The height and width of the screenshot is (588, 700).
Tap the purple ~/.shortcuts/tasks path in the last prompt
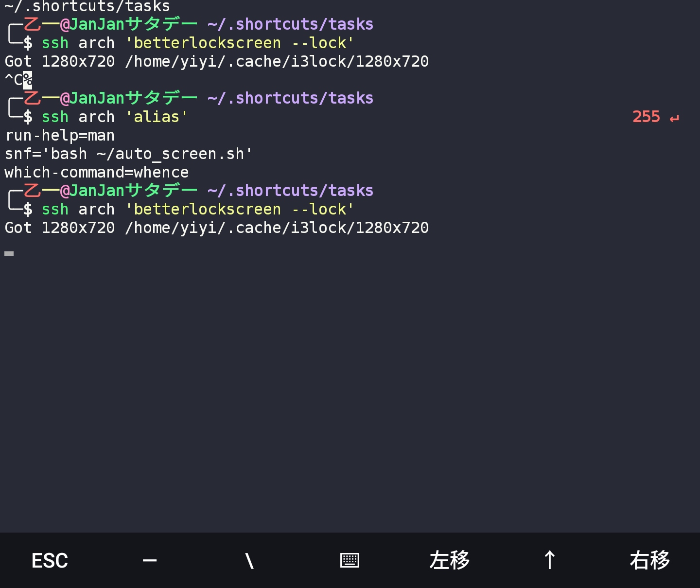coord(290,190)
